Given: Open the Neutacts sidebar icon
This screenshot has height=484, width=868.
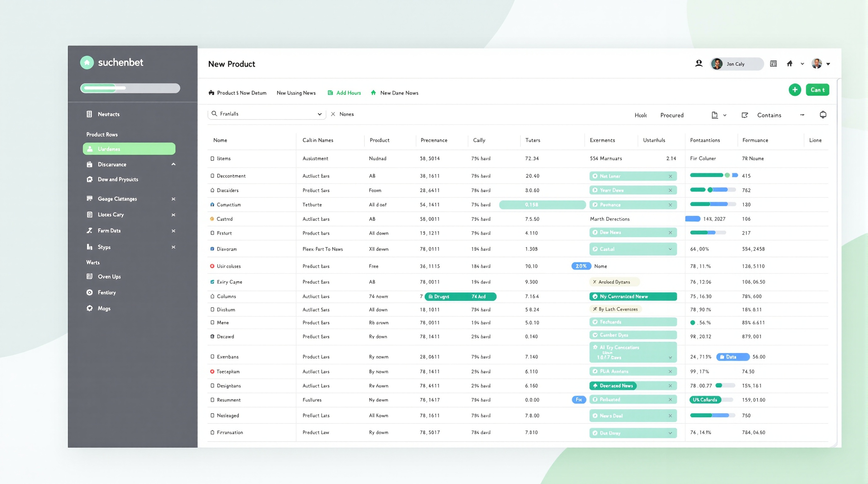Looking at the screenshot, I should pos(89,114).
